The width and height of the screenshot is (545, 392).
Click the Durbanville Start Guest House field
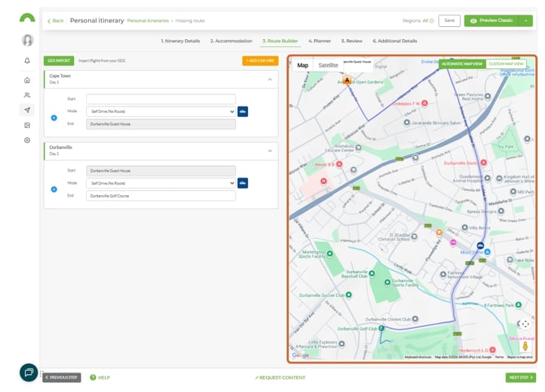[x=161, y=171]
